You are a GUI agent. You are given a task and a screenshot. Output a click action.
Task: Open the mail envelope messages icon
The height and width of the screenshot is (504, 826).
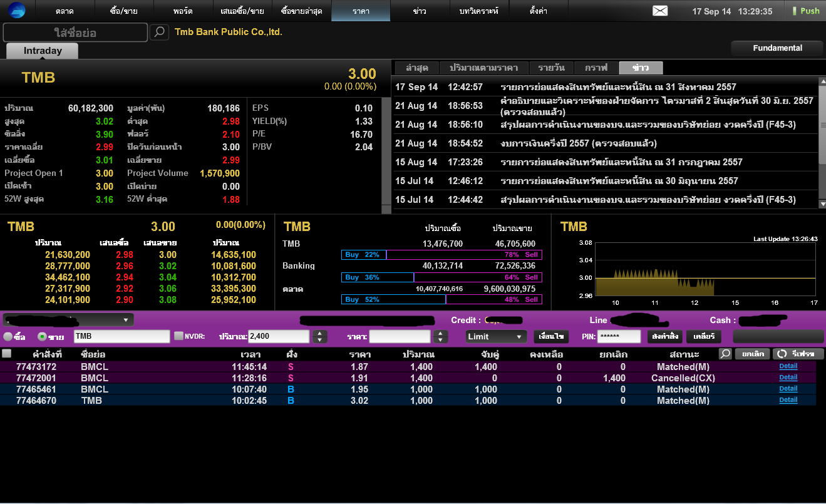660,11
